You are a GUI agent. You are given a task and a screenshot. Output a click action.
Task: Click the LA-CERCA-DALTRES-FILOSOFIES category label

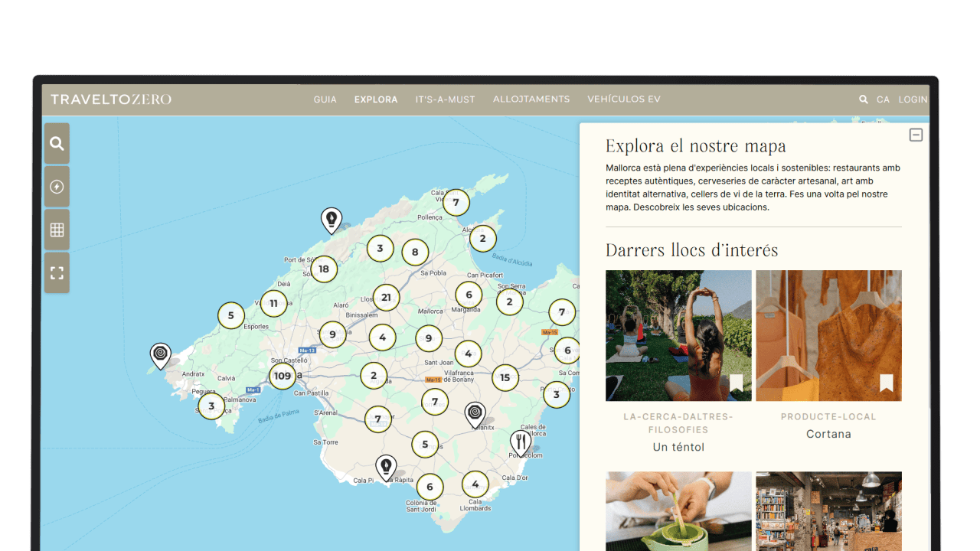click(x=678, y=423)
